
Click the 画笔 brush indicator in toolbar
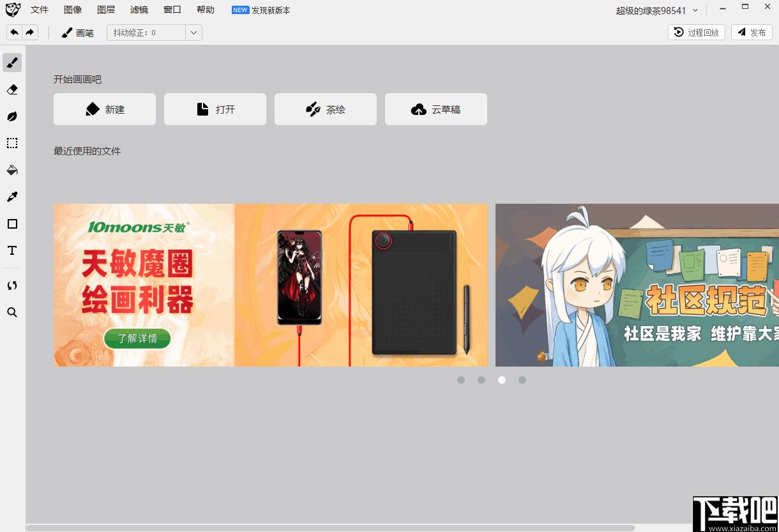[77, 33]
